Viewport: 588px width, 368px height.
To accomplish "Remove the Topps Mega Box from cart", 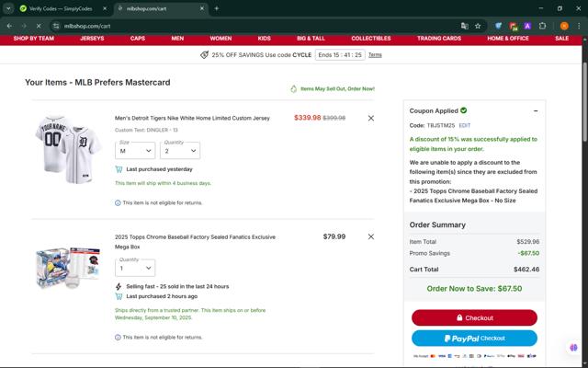I will pos(371,236).
